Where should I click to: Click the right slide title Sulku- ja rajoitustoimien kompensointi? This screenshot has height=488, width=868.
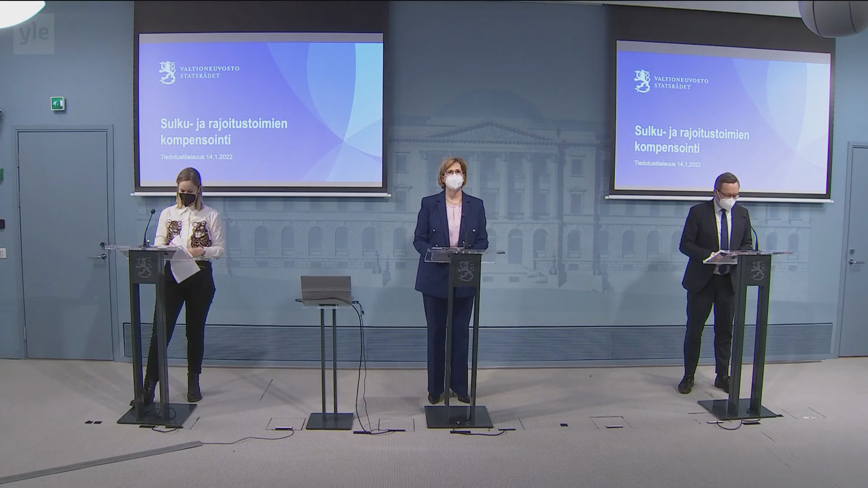tap(692, 140)
